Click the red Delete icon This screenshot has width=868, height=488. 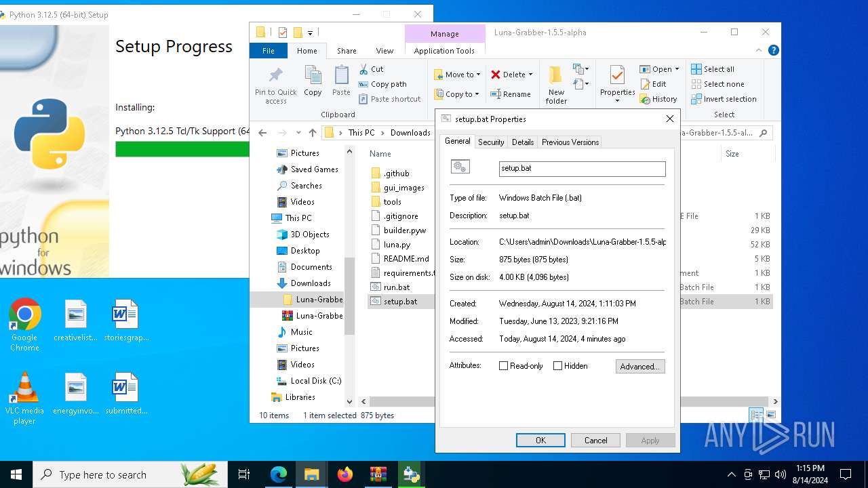click(496, 75)
